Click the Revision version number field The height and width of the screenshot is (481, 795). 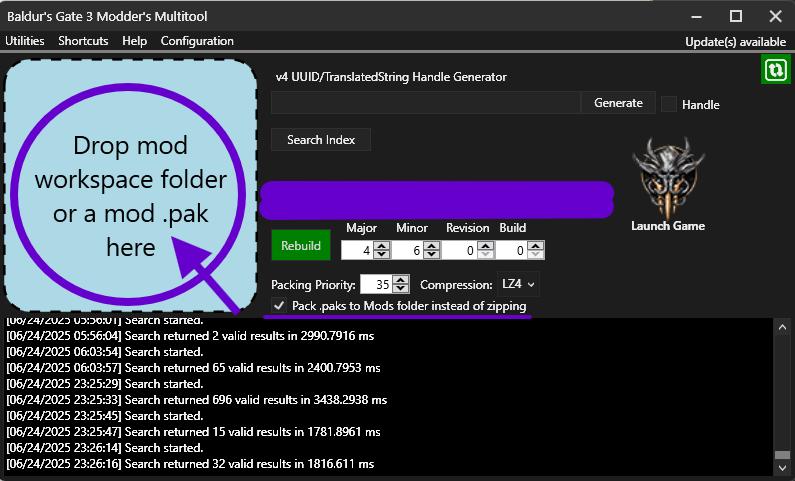coord(460,250)
